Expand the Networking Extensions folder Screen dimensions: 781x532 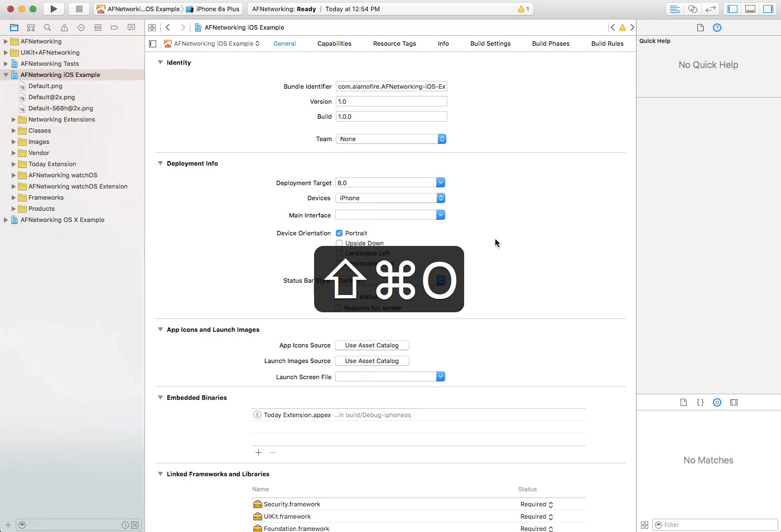click(14, 119)
